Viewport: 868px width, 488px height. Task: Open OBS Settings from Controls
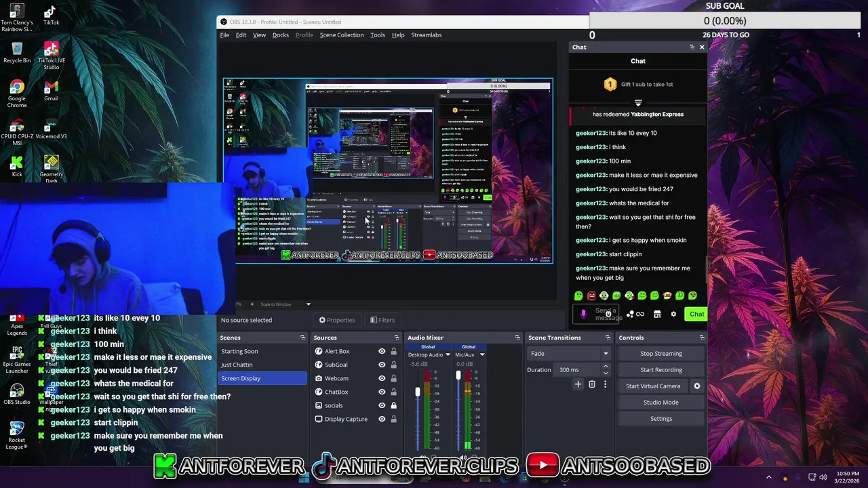[x=661, y=418]
